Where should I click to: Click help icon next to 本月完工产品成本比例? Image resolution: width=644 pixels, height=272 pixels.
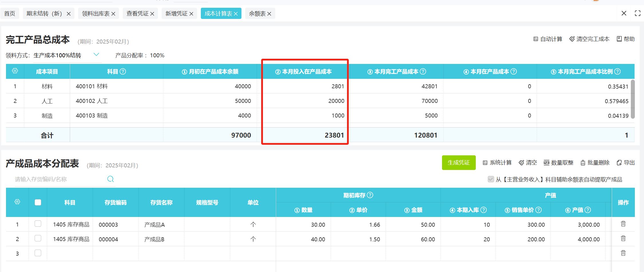point(617,71)
